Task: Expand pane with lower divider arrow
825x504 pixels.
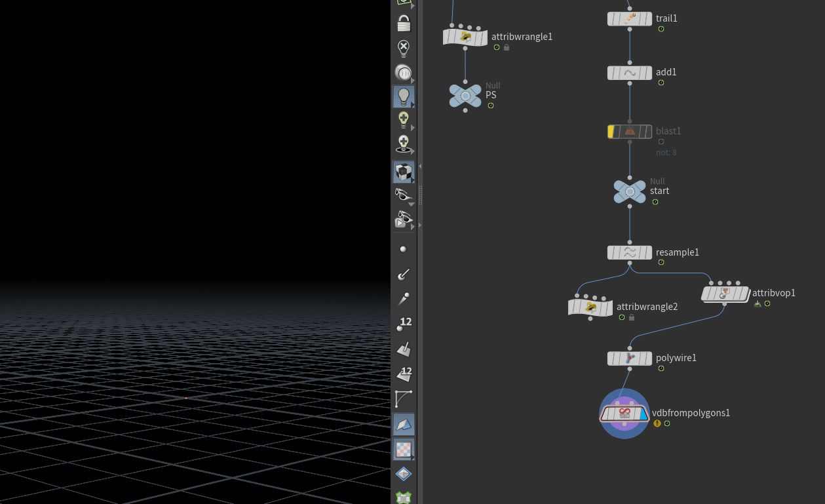Action: 420,225
